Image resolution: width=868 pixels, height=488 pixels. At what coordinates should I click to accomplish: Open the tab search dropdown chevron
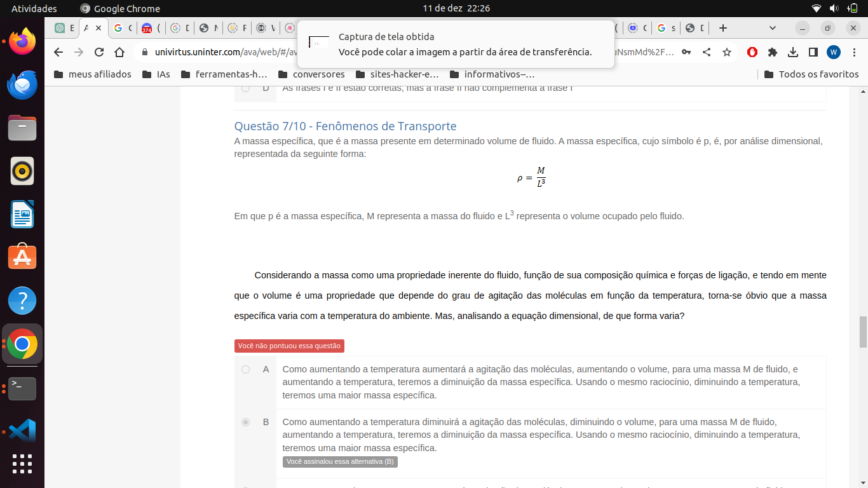click(x=773, y=28)
